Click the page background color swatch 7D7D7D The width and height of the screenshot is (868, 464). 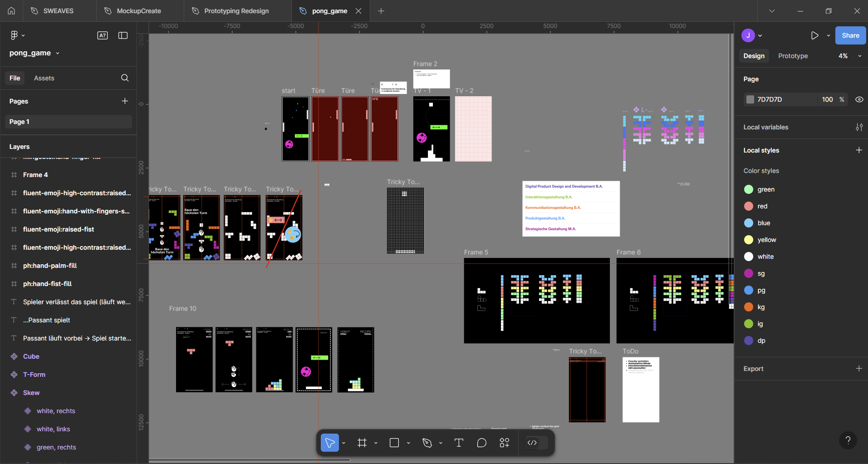click(750, 99)
